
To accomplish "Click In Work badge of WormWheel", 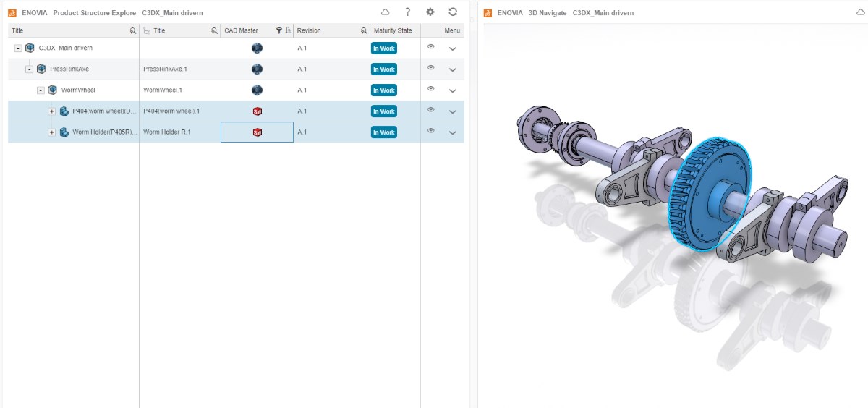I will point(383,90).
